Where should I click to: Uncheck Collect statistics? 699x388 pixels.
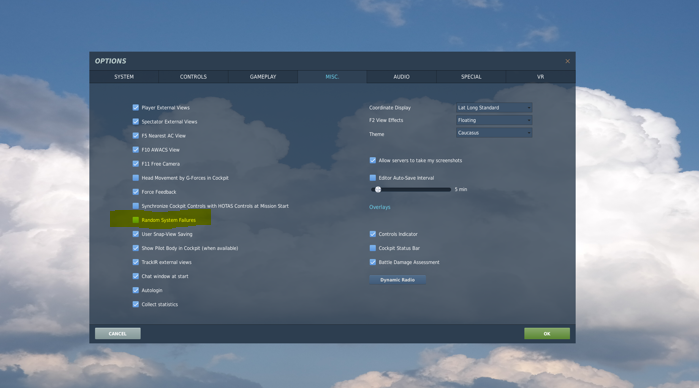point(136,304)
